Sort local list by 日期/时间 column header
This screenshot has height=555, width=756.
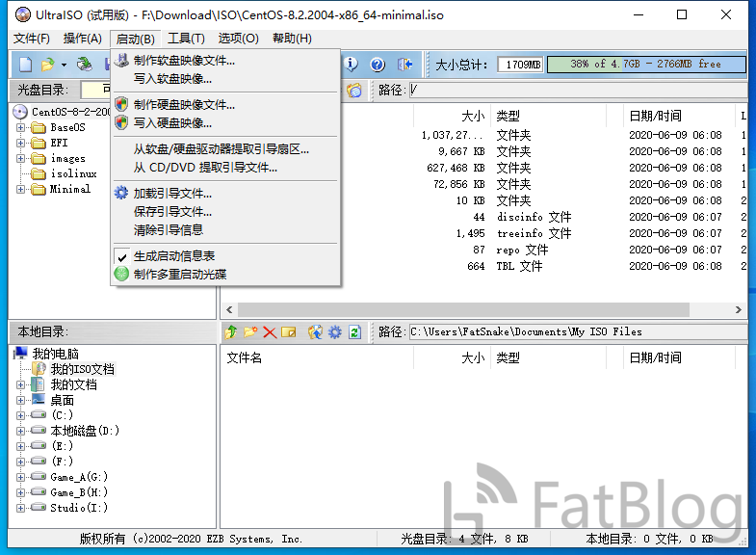[x=679, y=357]
